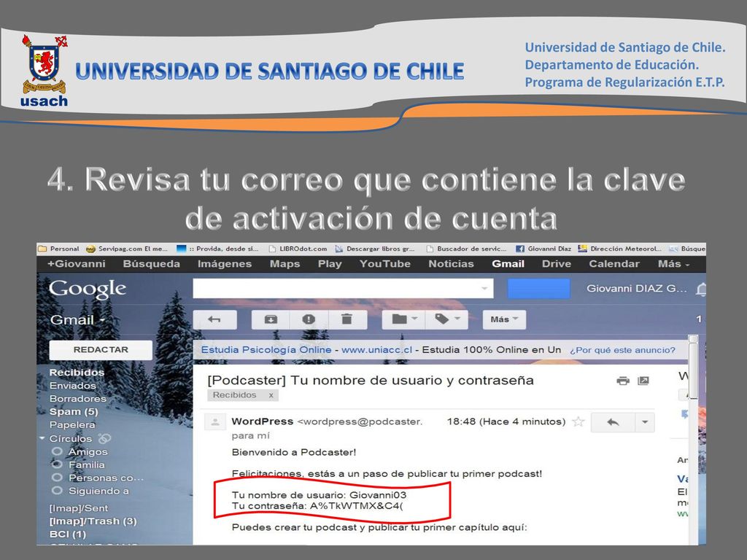This screenshot has width=747, height=560.
Task: Click the REDACTAR compose button
Action: (x=101, y=350)
